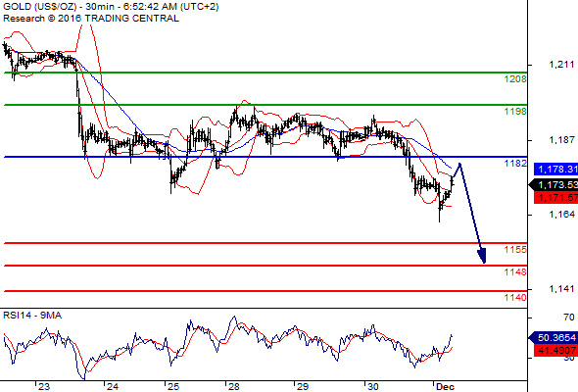Click the 1,211 price axis value
Screen dimensions: 578x392
[561, 65]
